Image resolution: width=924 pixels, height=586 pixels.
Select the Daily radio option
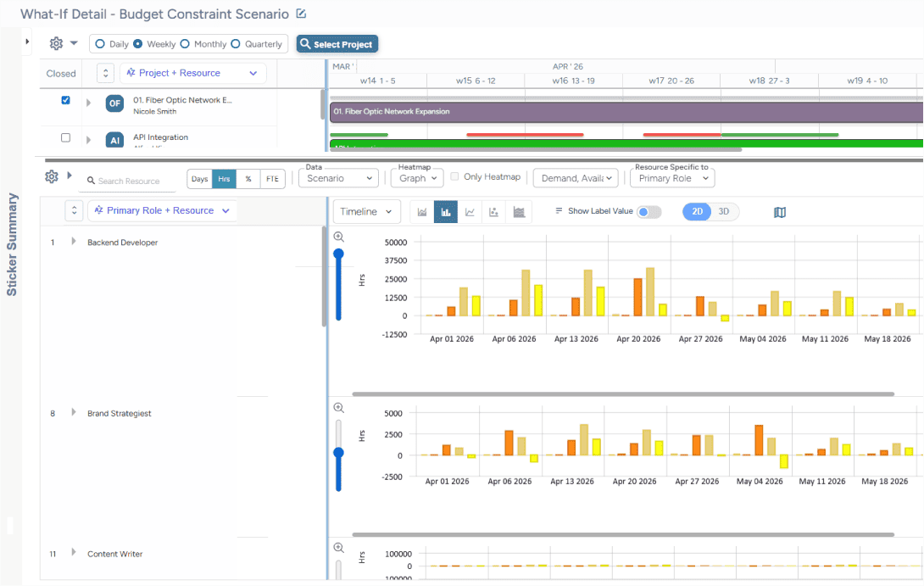(100, 43)
